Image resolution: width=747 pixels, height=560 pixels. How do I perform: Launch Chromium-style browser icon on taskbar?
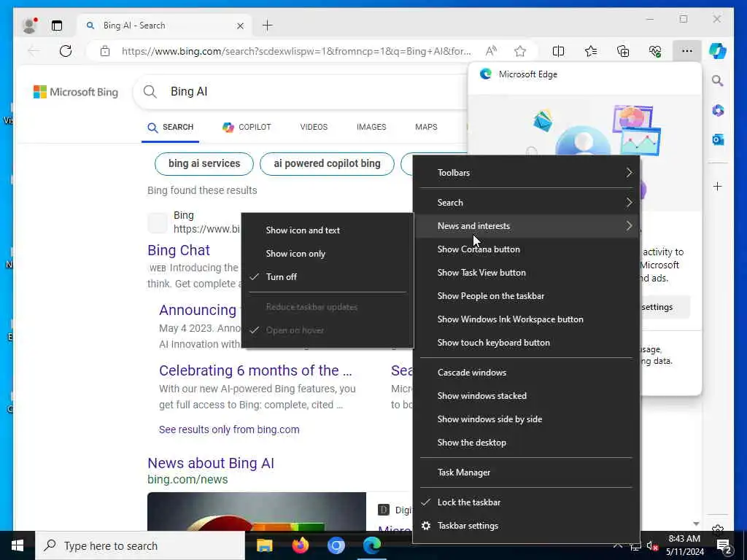click(x=336, y=545)
